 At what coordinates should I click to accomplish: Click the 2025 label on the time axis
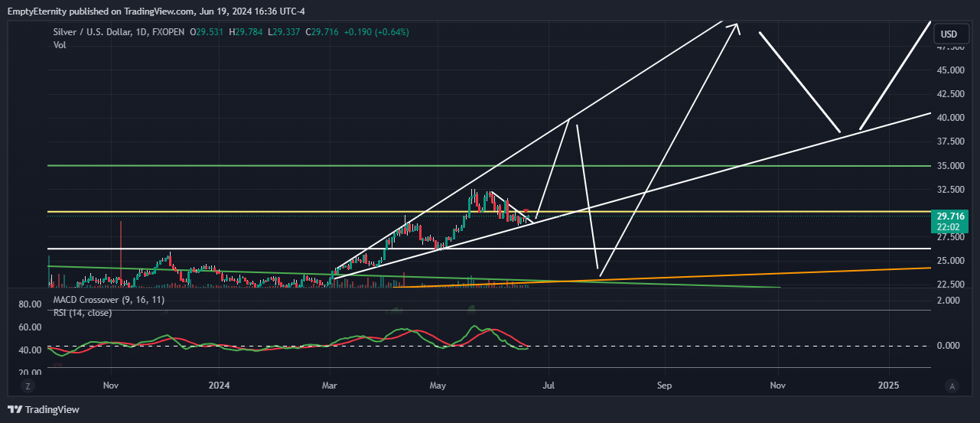coord(888,386)
